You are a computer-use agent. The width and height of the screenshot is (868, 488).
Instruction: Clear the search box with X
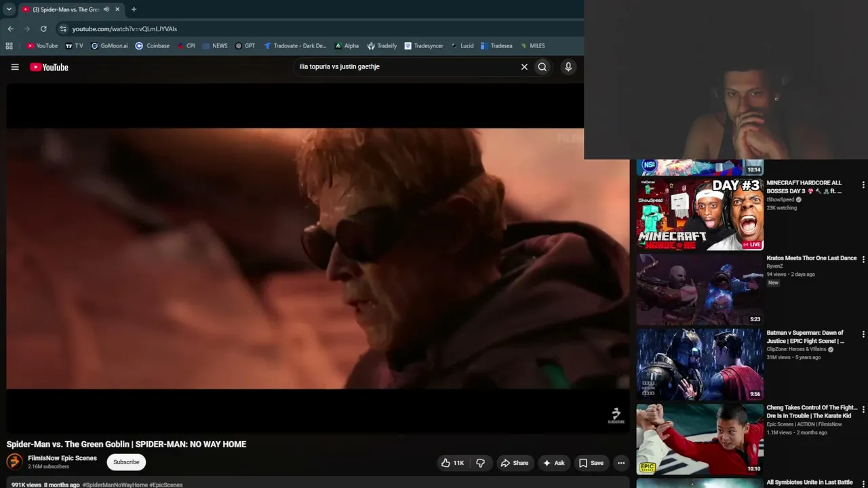tap(524, 67)
